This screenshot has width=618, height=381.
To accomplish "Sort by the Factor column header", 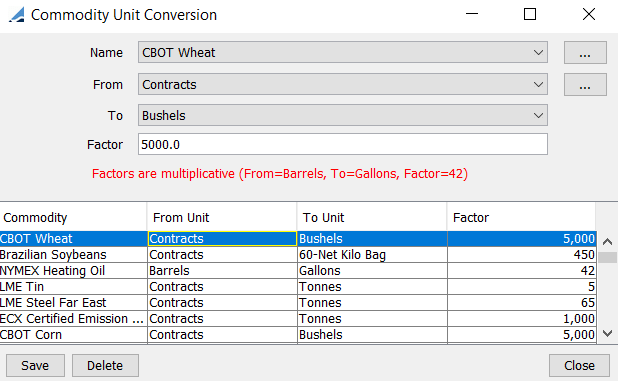I will coord(521,217).
